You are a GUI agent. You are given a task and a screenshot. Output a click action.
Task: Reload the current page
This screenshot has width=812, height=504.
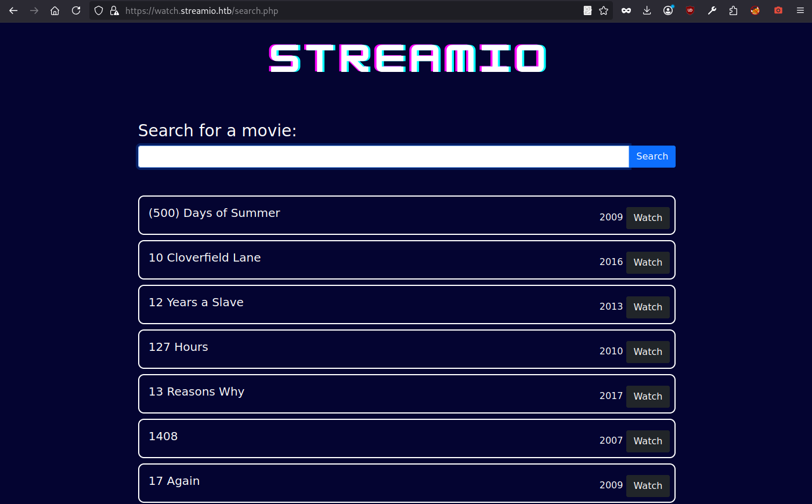(x=76, y=10)
